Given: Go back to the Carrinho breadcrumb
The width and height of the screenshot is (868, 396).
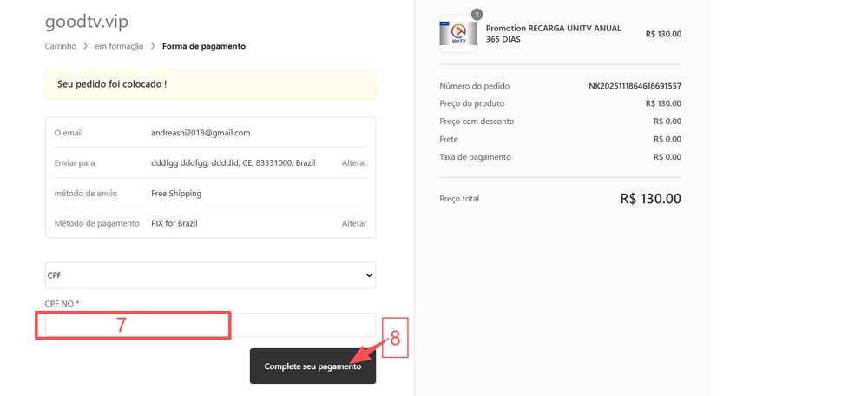Looking at the screenshot, I should (x=61, y=46).
